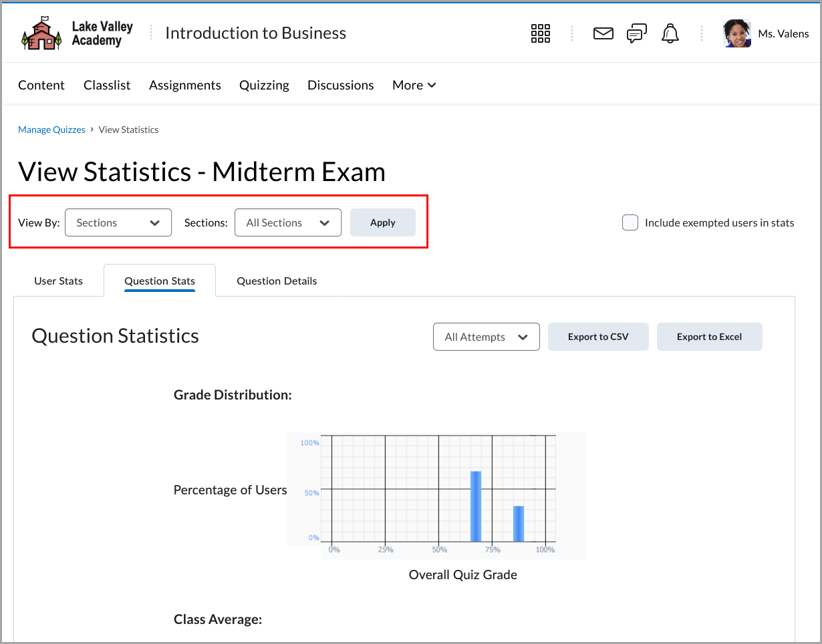
Task: Follow the Manage Quizzes breadcrumb link
Action: [51, 130]
